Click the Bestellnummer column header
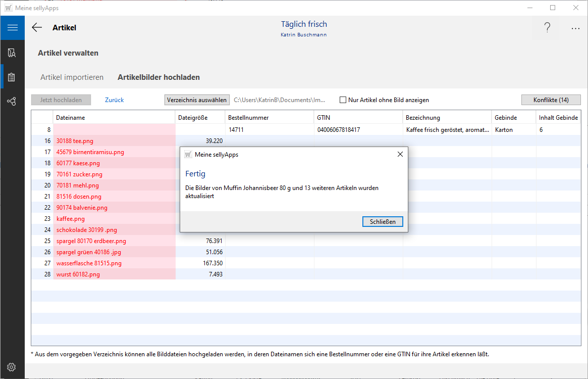The width and height of the screenshot is (588, 379). point(248,118)
